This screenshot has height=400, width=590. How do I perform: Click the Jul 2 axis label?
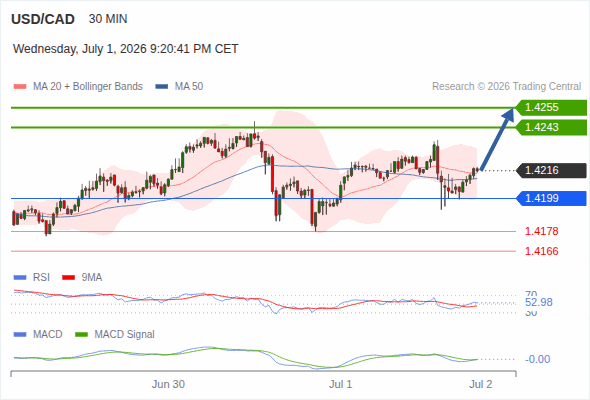(x=481, y=384)
